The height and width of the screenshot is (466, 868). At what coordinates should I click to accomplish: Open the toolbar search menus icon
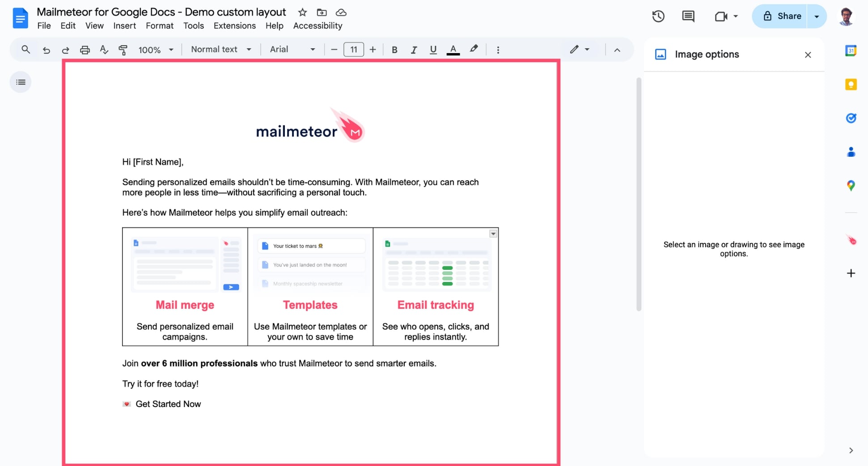point(25,50)
